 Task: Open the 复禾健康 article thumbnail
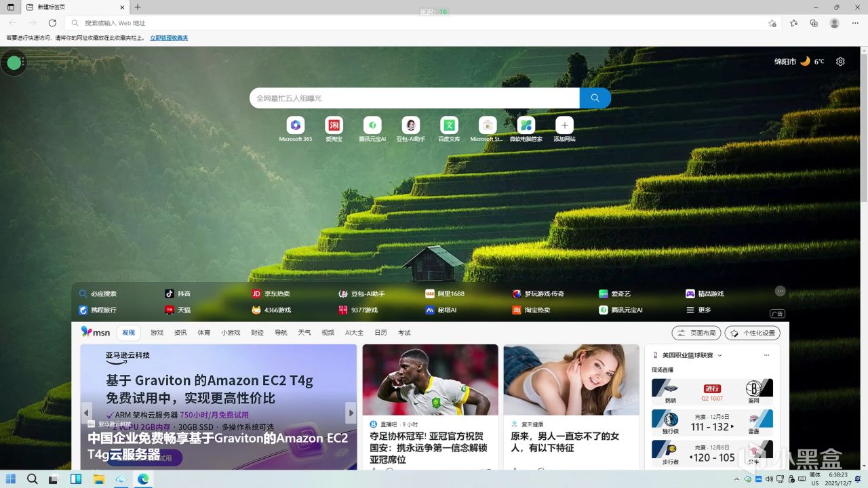[571, 380]
